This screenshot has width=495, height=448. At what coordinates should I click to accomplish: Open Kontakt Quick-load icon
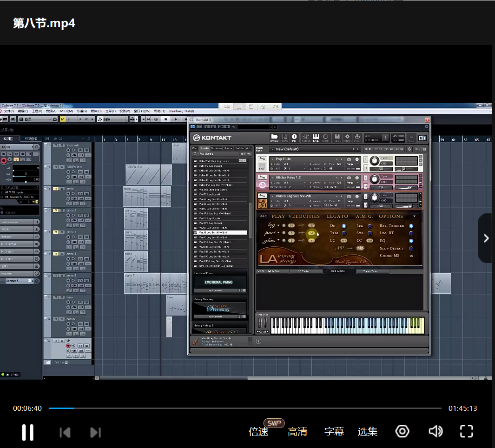tap(325, 138)
